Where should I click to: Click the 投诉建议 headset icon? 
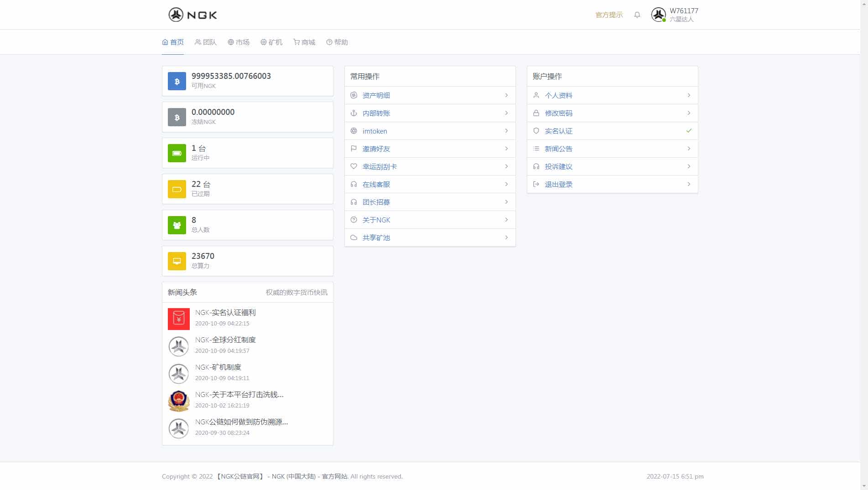pos(536,166)
